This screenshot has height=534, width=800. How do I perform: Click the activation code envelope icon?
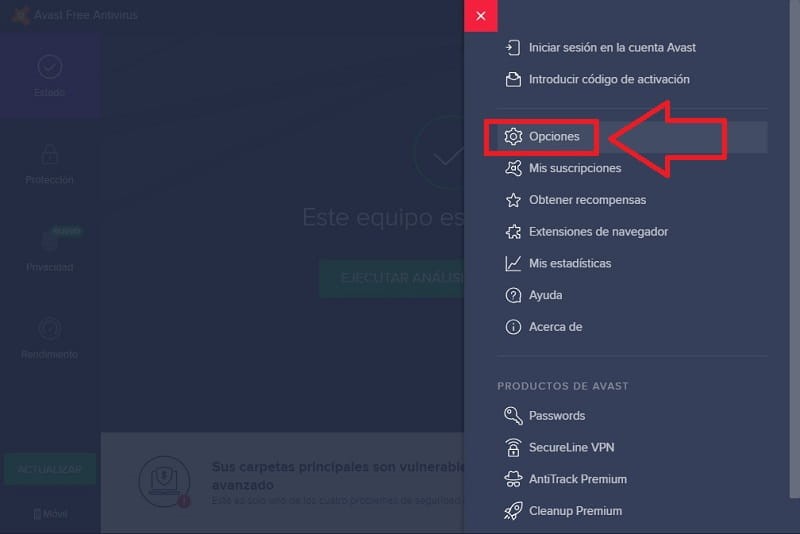[513, 79]
